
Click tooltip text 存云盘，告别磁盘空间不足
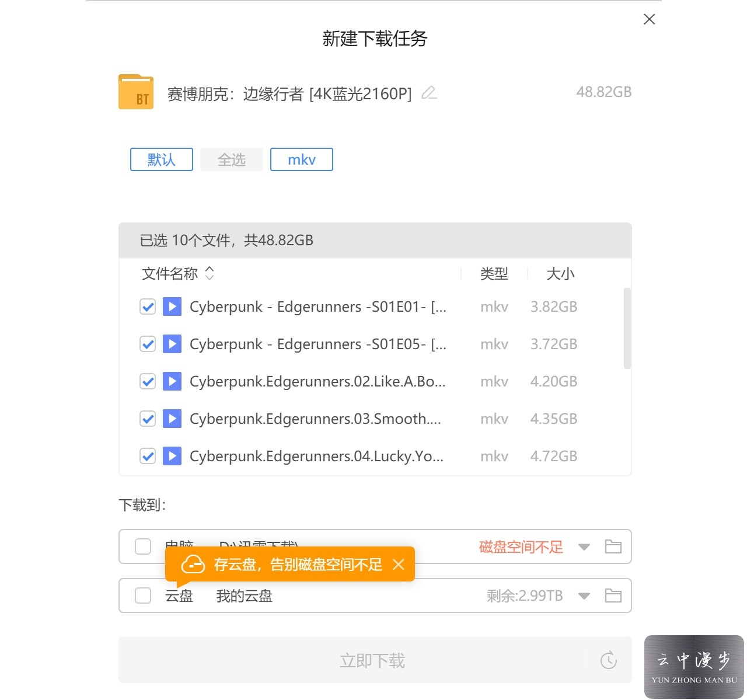pyautogui.click(x=298, y=565)
